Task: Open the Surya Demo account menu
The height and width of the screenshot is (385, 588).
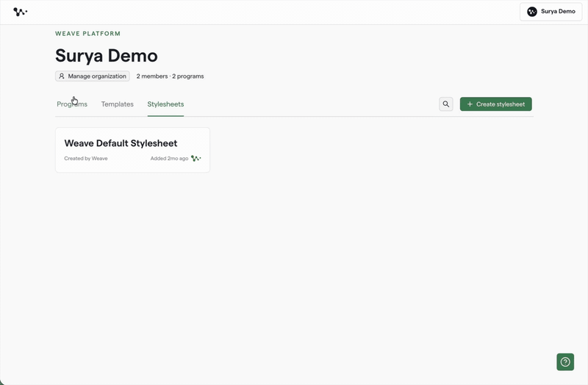Action: point(551,12)
